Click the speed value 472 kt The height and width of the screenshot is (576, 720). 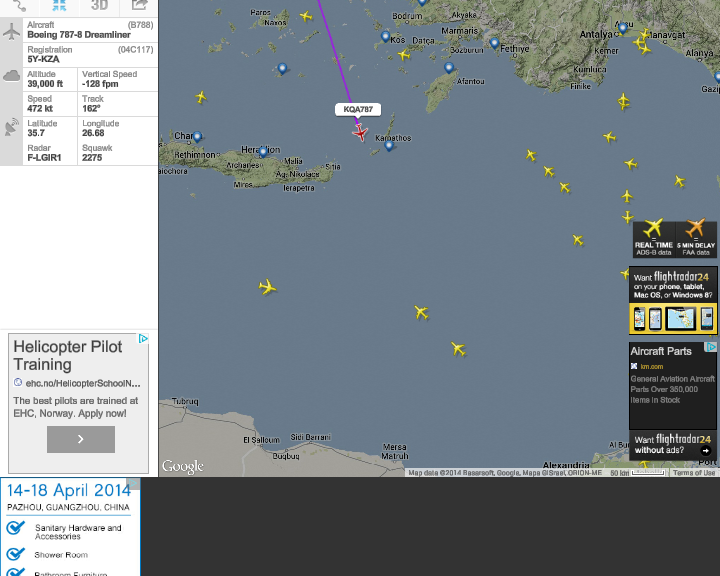[x=40, y=108]
